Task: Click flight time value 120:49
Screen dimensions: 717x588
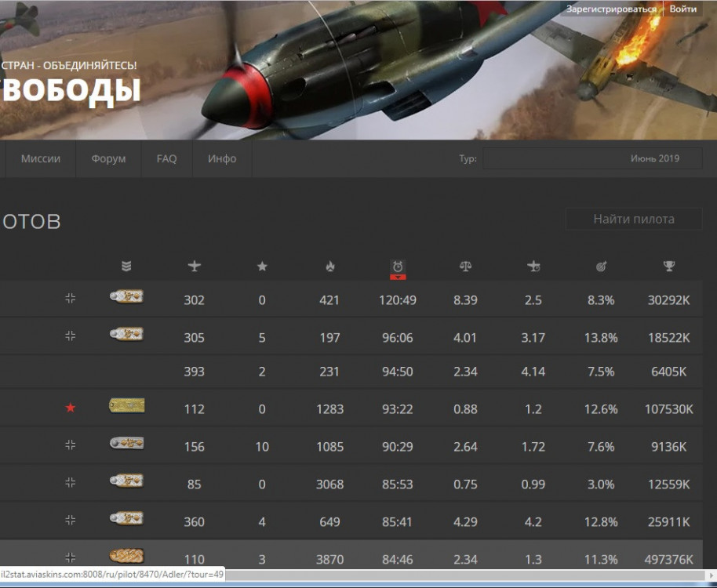Action: pyautogui.click(x=398, y=300)
